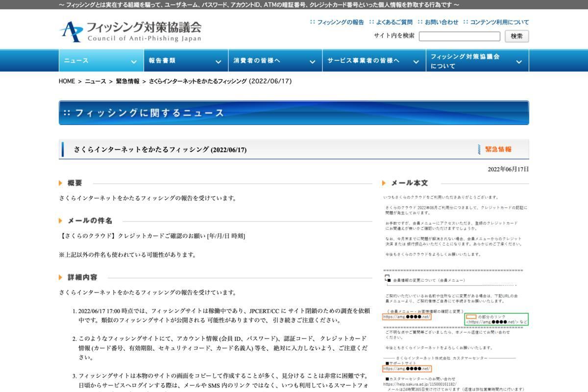Image resolution: width=588 pixels, height=392 pixels.
Task: Click the orange arrow beside 概要
Action: (x=61, y=183)
